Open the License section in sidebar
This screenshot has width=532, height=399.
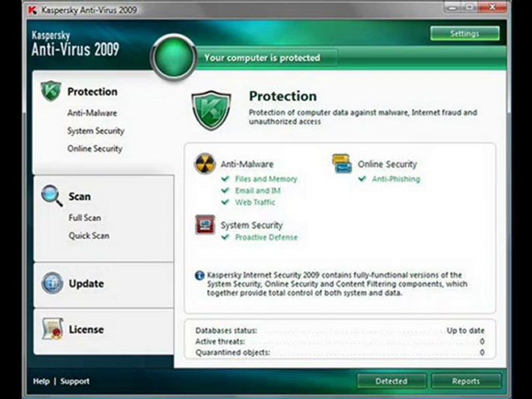click(86, 329)
